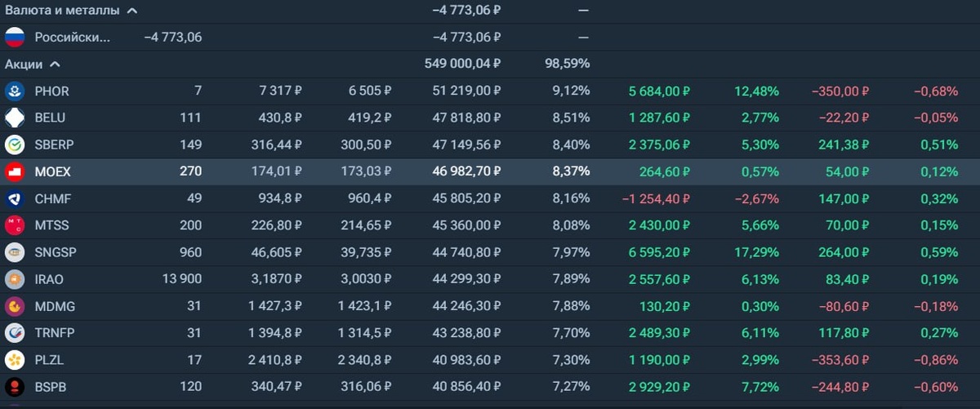Click MDMG daily change −80,60 ₽
The height and width of the screenshot is (409, 980).
[x=844, y=307]
